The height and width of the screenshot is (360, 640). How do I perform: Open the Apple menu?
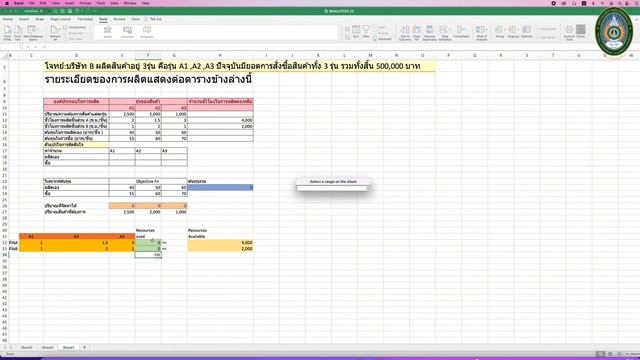[7, 3]
